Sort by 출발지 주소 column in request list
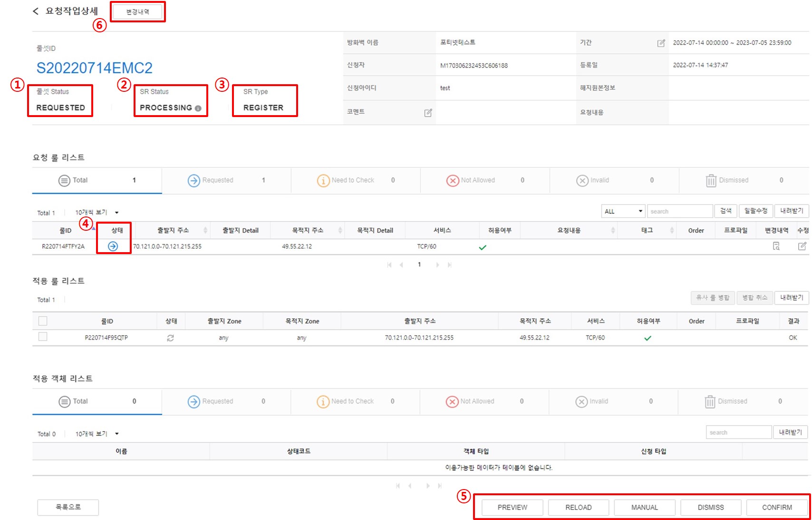The width and height of the screenshot is (812, 520). pos(173,231)
